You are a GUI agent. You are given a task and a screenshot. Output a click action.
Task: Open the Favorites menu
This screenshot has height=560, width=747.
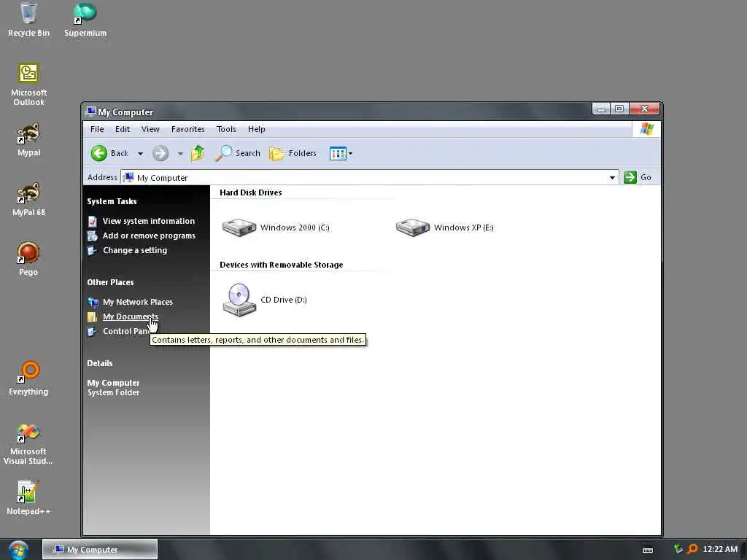coord(187,129)
